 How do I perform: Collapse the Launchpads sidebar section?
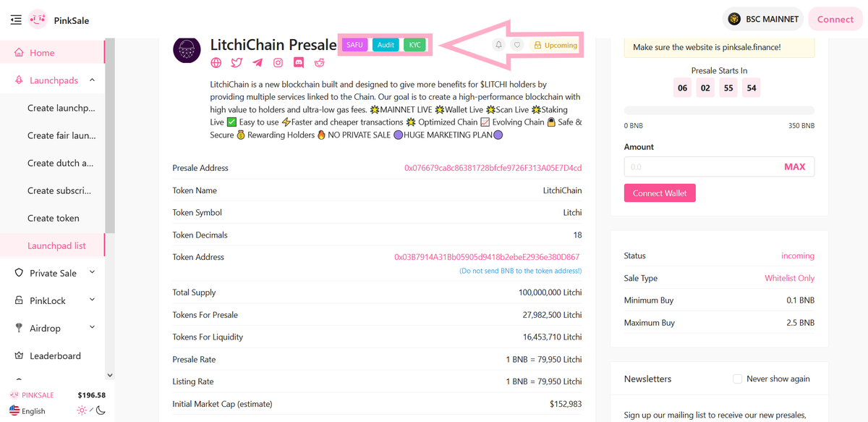click(92, 80)
